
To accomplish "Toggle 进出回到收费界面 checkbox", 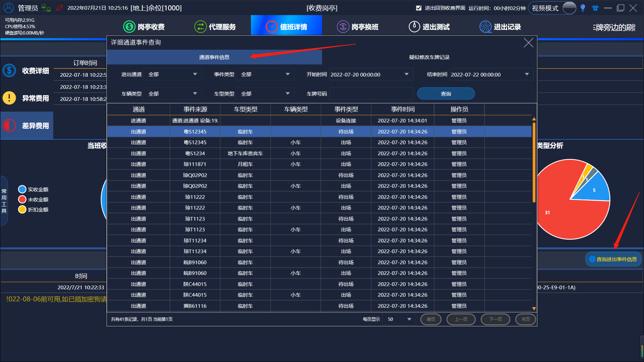I will (419, 8).
